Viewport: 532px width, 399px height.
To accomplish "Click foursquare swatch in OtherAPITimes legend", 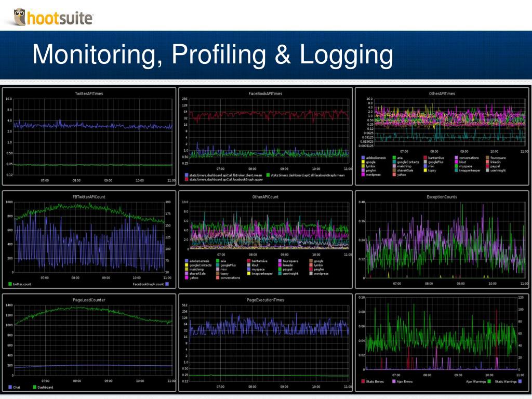I will 487,158.
